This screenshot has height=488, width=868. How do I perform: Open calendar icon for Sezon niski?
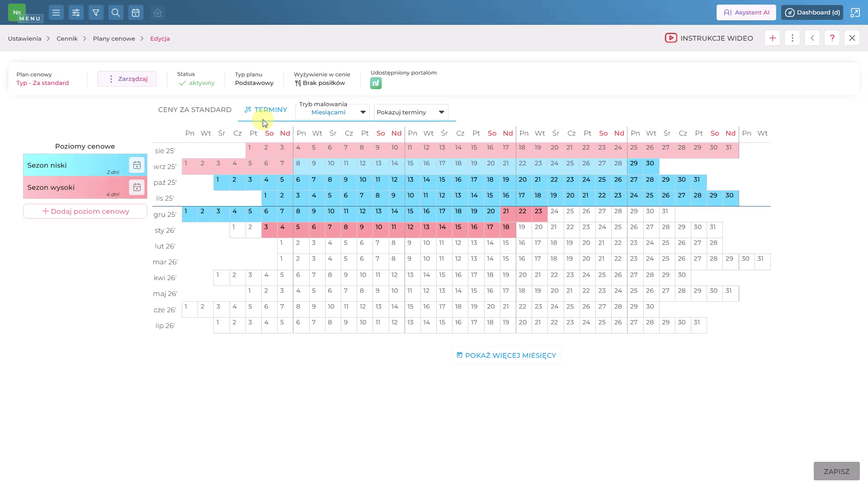click(x=137, y=165)
